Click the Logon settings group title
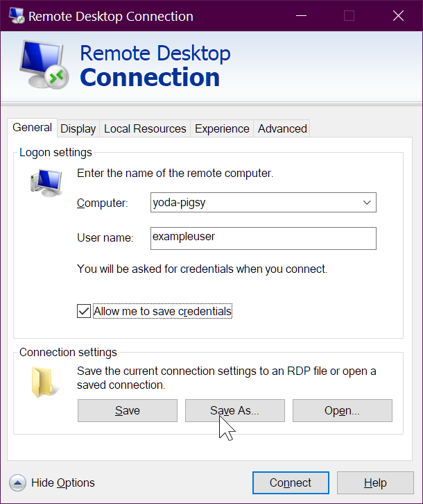 click(55, 152)
